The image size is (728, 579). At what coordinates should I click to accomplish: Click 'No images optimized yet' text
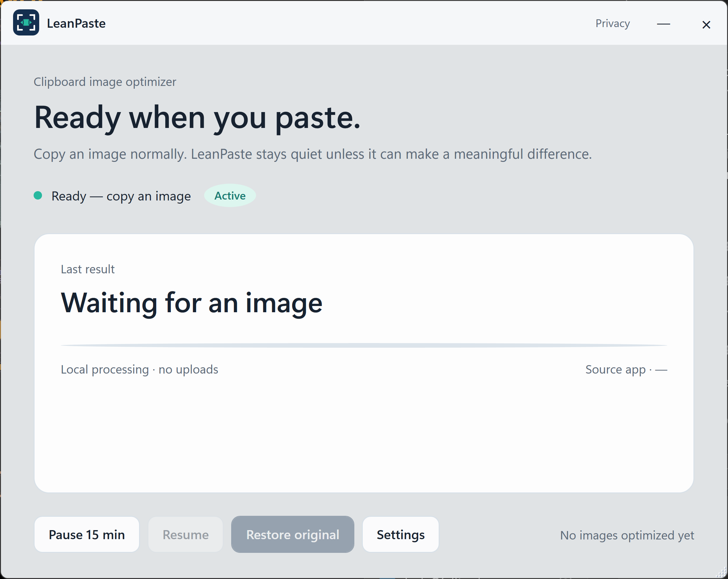[x=627, y=535]
